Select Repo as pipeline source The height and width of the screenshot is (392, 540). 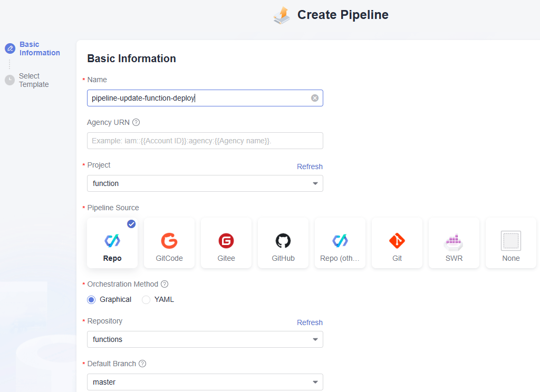pos(112,243)
